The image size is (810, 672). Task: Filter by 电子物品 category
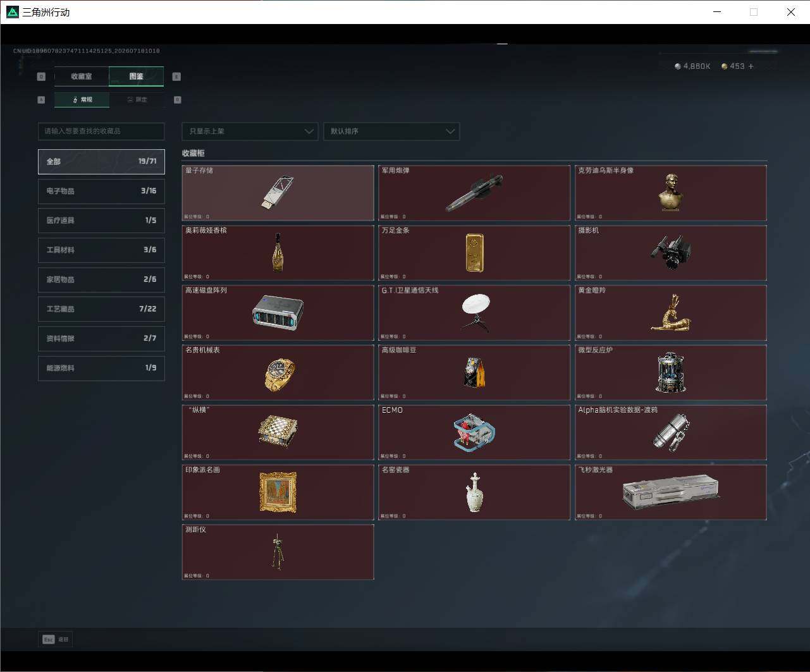101,191
